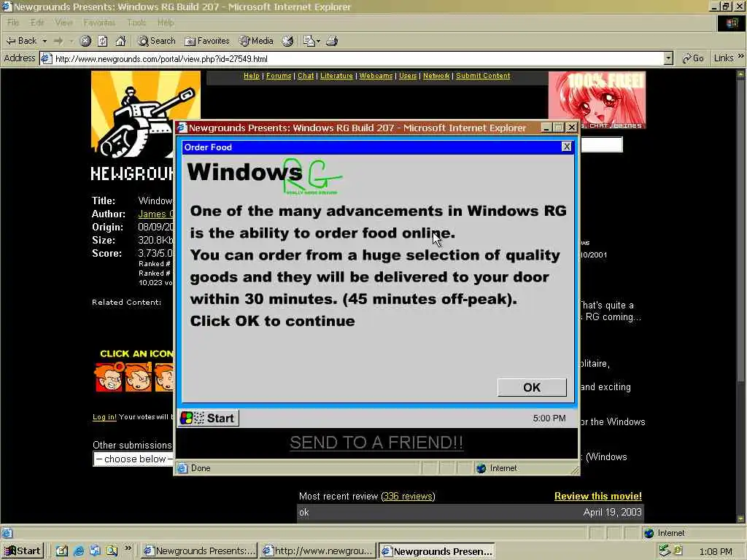Click the first angry face voting icon
Viewport: 747px width, 560px height.
[x=109, y=377]
